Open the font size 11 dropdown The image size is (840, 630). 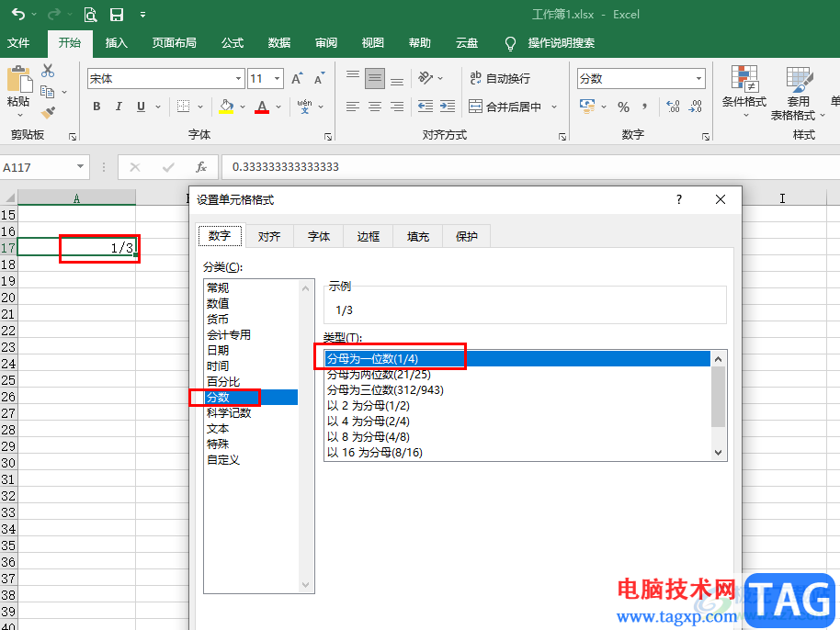pyautogui.click(x=277, y=79)
